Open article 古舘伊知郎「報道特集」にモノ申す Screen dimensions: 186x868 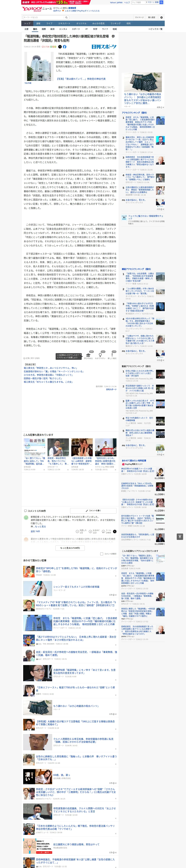(84, 671)
